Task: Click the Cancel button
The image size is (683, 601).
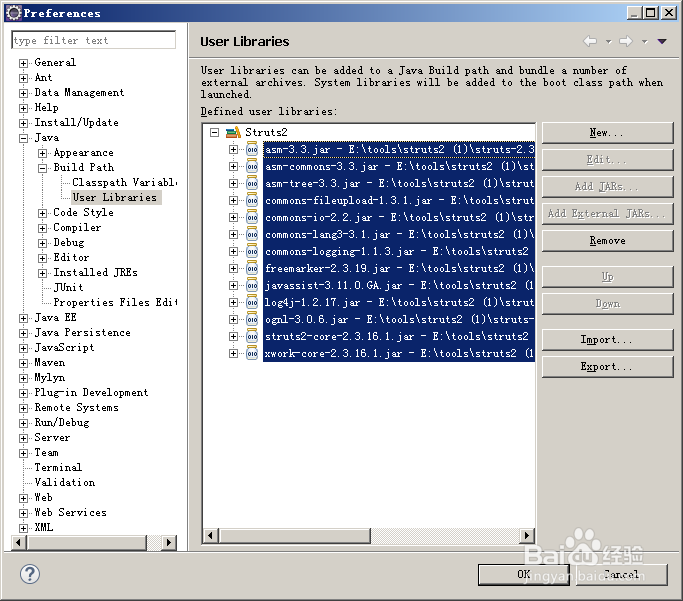Action: point(622,574)
